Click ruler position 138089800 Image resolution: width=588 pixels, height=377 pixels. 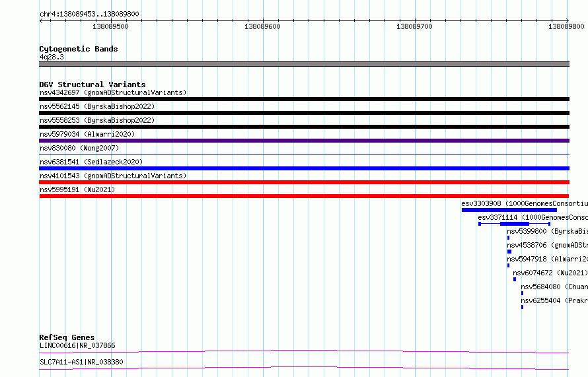566,26
